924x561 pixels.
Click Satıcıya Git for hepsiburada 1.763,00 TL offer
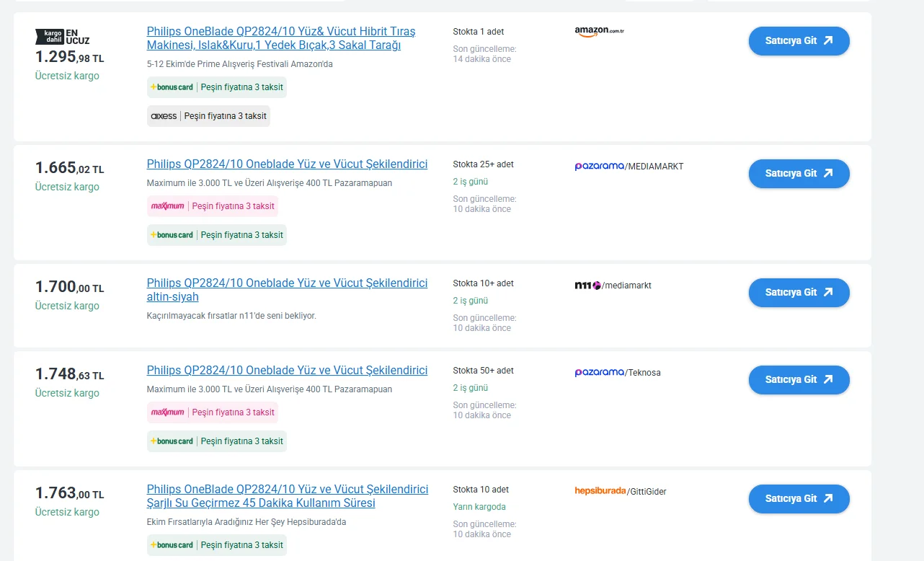click(x=799, y=498)
